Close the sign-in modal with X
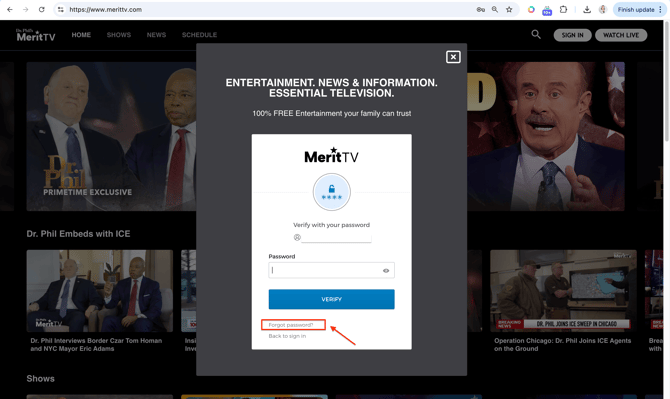The image size is (670, 399). click(x=453, y=57)
